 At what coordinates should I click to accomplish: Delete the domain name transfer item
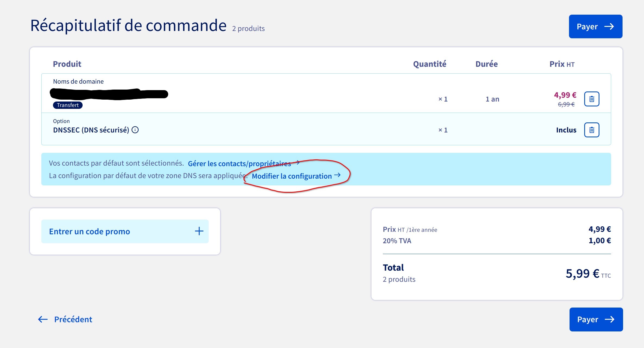pyautogui.click(x=592, y=99)
